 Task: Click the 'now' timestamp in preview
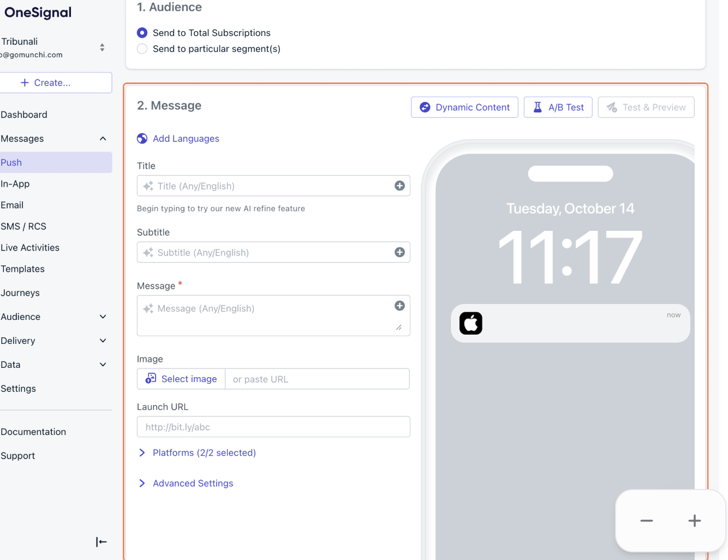click(x=674, y=315)
